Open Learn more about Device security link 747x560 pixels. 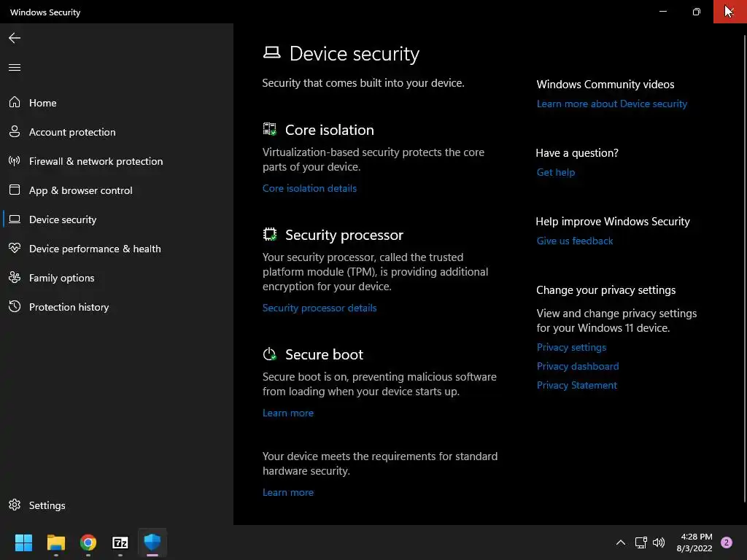612,104
